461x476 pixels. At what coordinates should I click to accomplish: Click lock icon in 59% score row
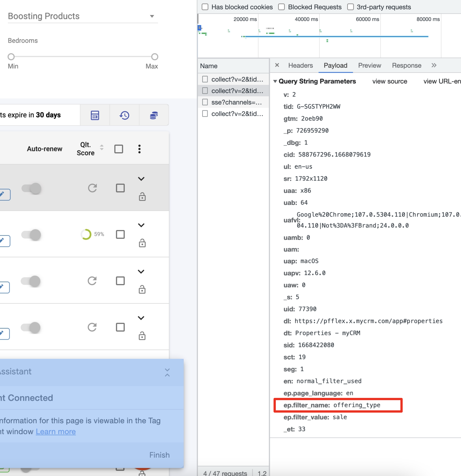click(142, 243)
